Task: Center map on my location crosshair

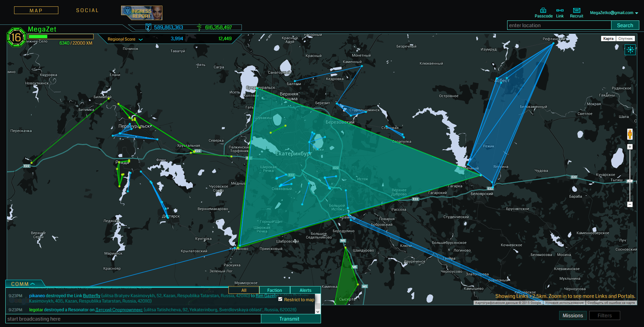Action: (x=630, y=49)
